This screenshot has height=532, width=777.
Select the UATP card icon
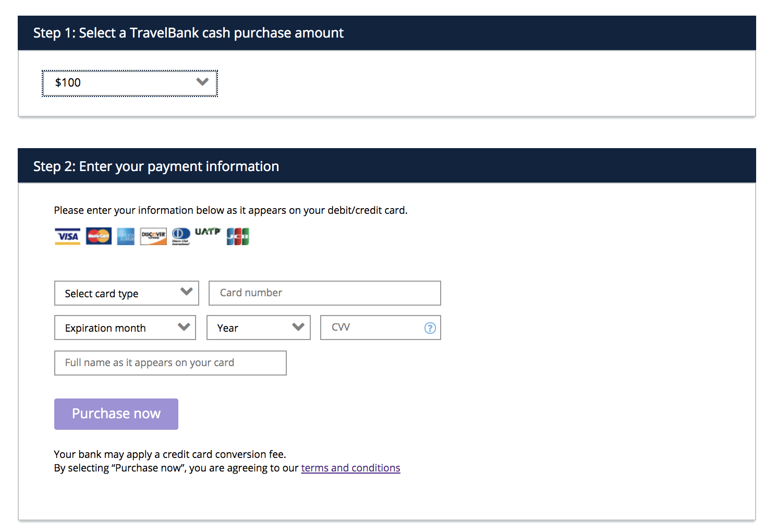208,233
